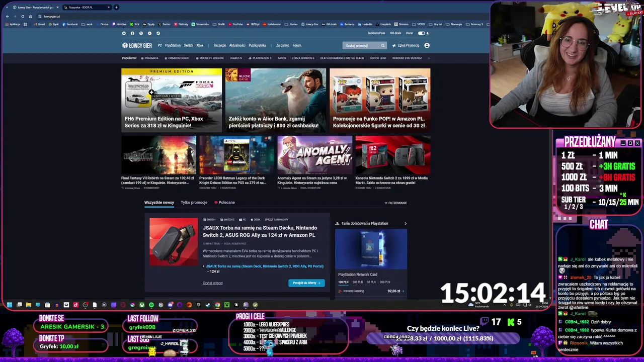Open FH6 Premium Edition promo card

click(x=172, y=100)
